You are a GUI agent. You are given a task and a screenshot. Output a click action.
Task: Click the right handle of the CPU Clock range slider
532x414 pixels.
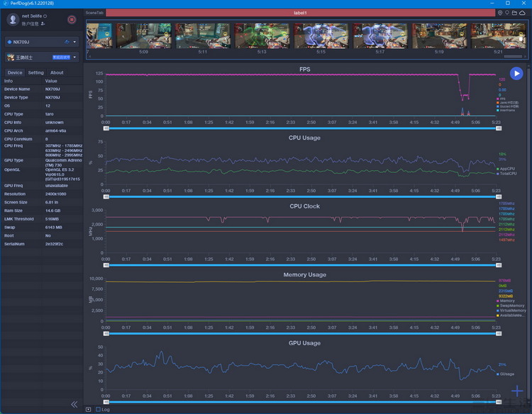(499, 265)
